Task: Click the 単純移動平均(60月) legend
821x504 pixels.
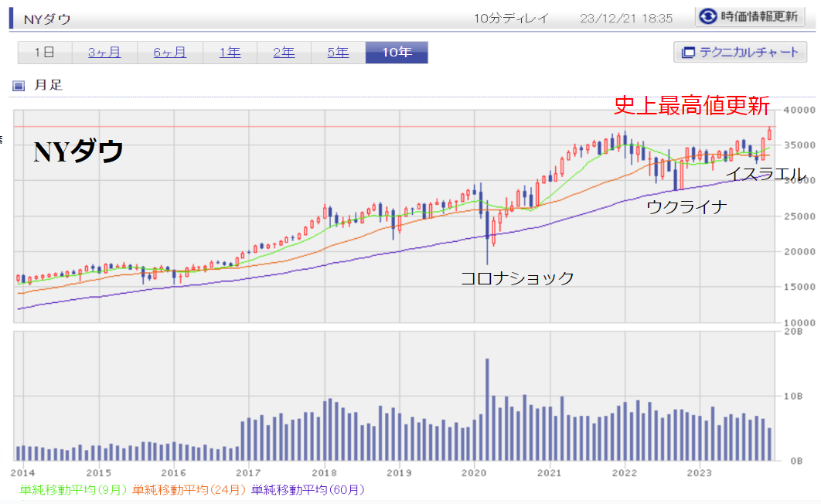Action: coord(308,490)
